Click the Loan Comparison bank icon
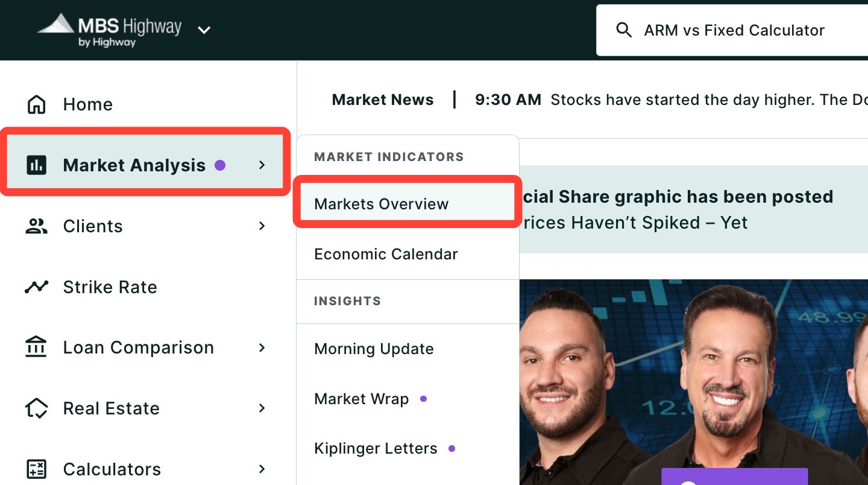 tap(37, 347)
